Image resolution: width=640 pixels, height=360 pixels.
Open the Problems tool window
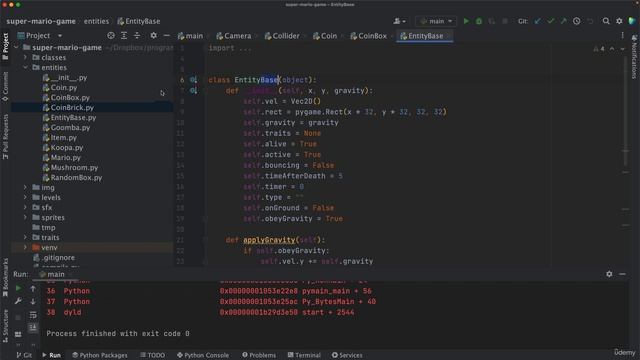(259, 355)
